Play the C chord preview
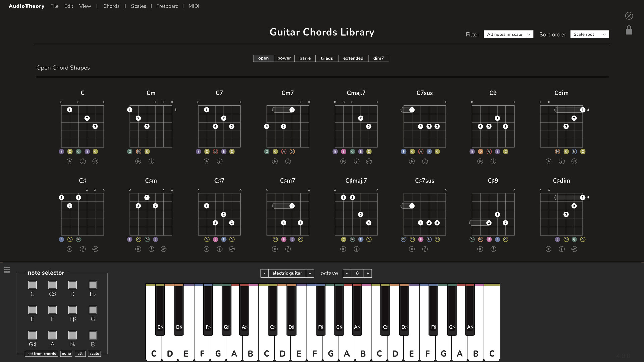 tap(69, 161)
